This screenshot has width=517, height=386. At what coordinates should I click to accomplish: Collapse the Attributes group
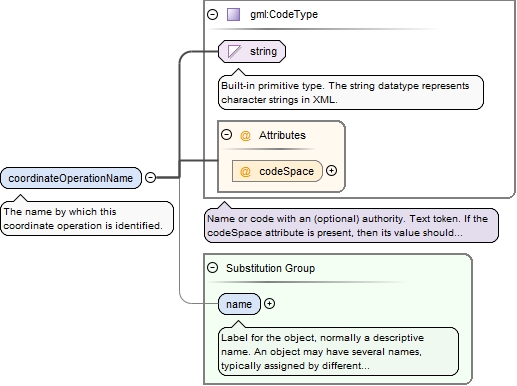tap(227, 135)
